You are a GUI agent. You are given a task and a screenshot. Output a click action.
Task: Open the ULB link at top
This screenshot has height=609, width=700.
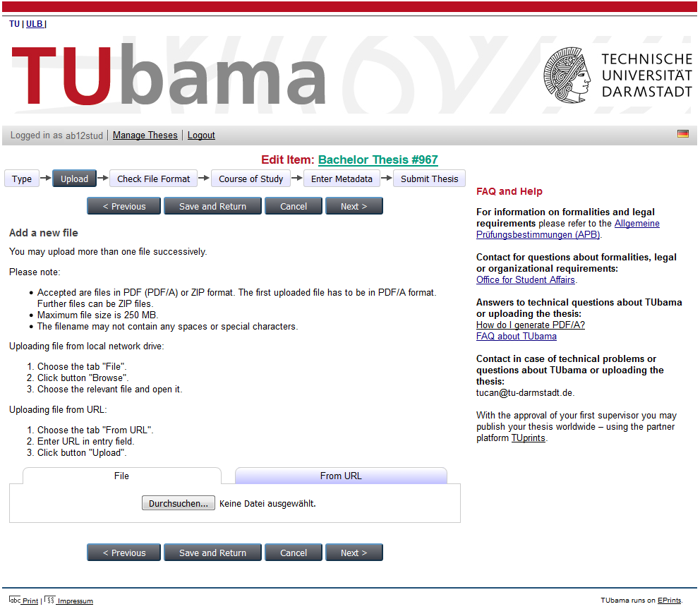(35, 24)
